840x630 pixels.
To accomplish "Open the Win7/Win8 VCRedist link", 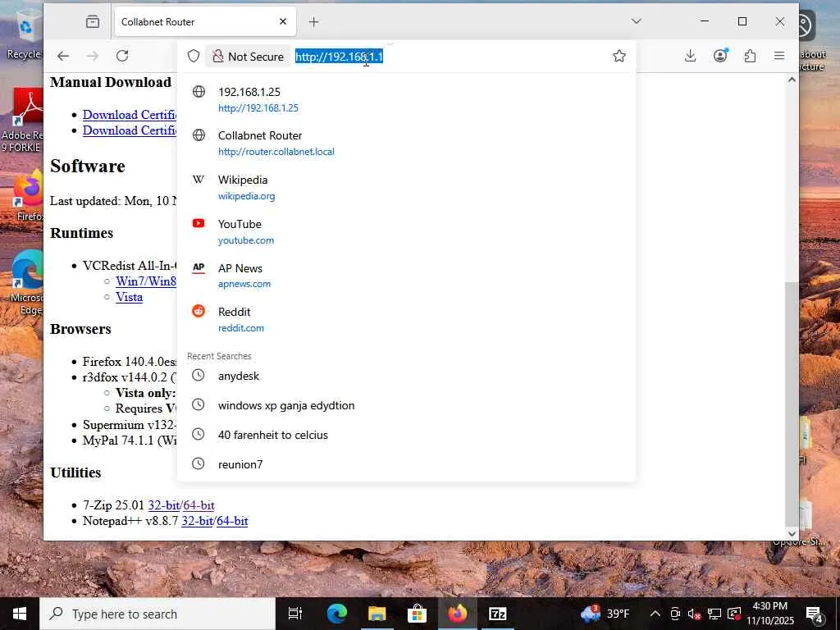I will (x=146, y=281).
